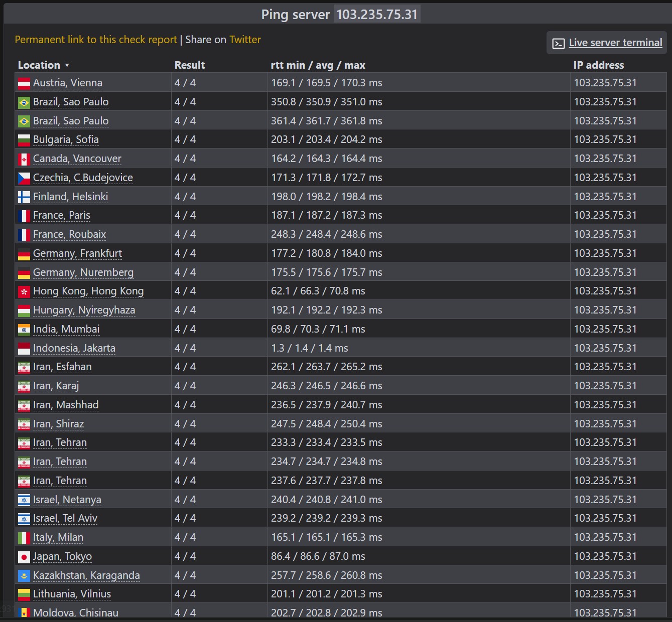672x622 pixels.
Task: Click the rtt min / avg / max header
Action: pyautogui.click(x=318, y=65)
